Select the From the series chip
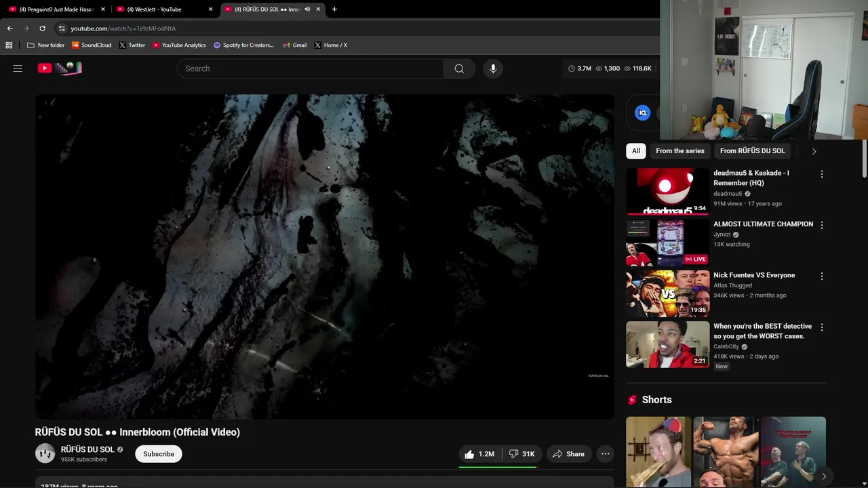Screen dimensions: 868x488 [680, 151]
